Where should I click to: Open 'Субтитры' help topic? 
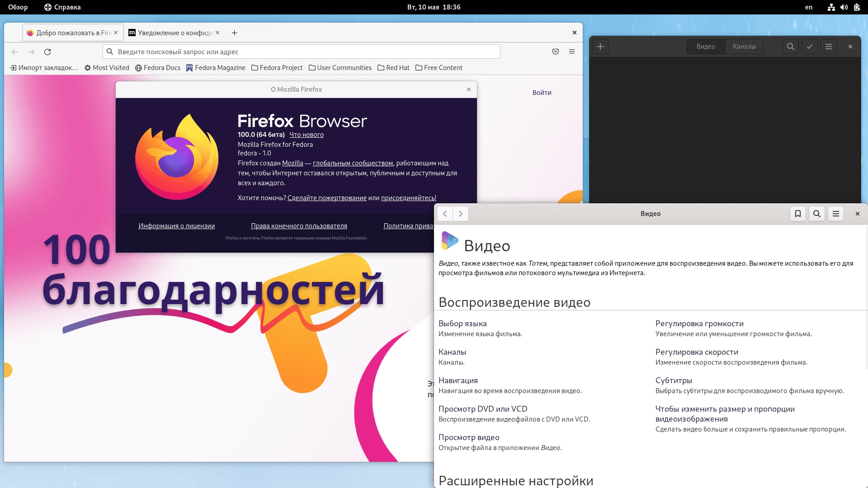tap(674, 380)
